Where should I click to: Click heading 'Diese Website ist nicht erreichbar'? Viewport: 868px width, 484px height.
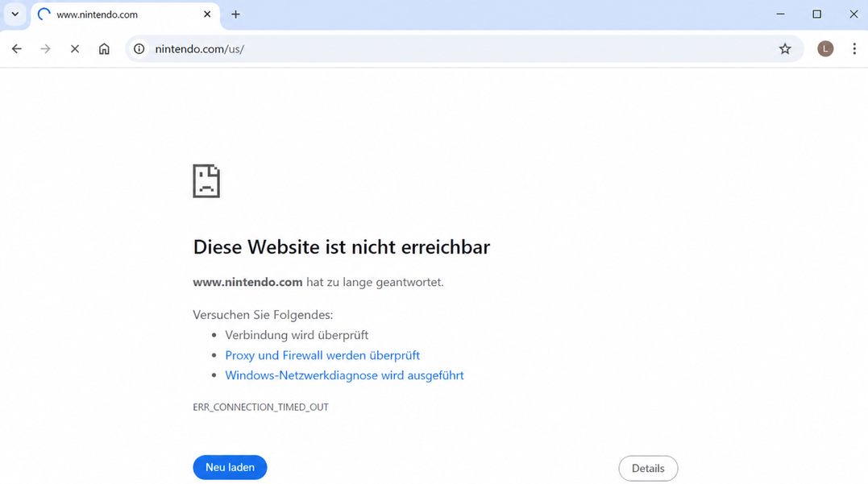342,246
